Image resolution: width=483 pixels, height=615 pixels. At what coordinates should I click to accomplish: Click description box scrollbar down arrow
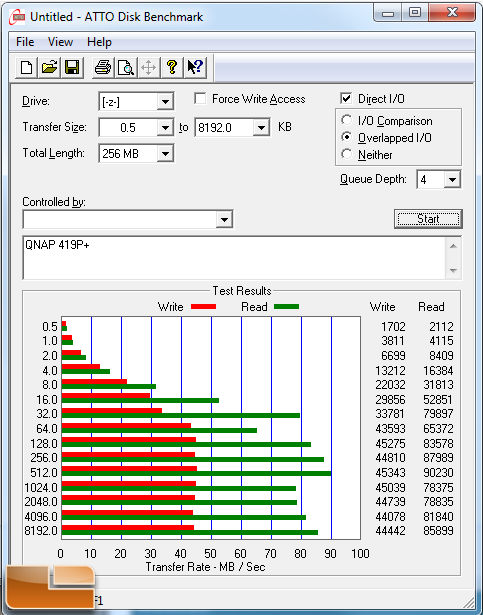coord(453,271)
